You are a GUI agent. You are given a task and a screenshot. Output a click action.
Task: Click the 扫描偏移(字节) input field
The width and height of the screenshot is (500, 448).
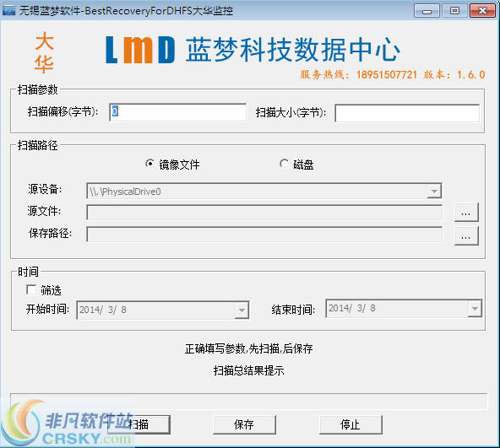pyautogui.click(x=177, y=112)
